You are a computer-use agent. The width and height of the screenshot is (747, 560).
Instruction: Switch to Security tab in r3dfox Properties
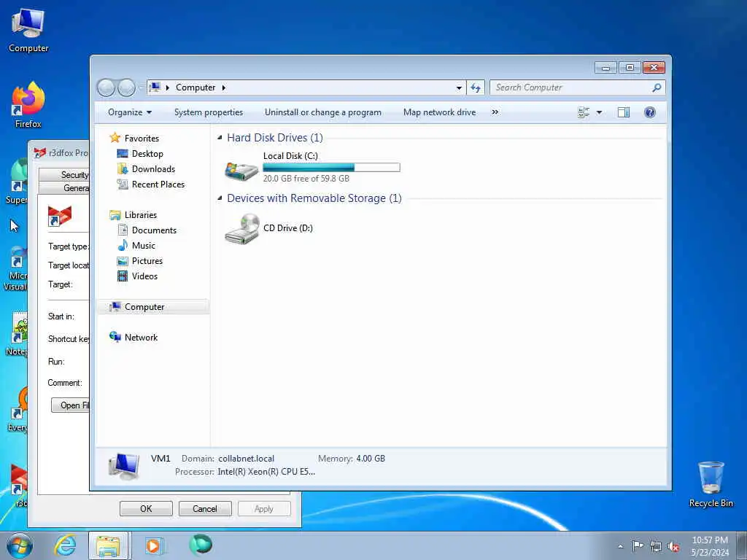point(64,175)
